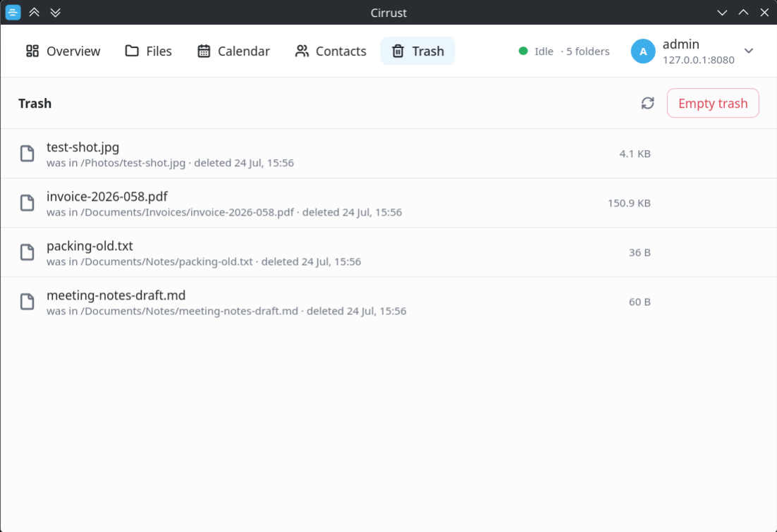Click the 5 folders status text
777x532 pixels.
click(x=588, y=51)
